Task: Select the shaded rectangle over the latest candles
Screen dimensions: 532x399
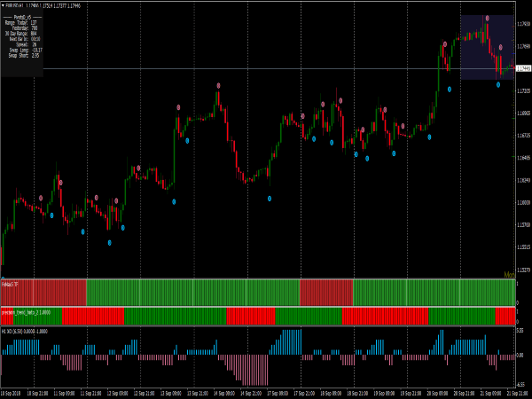Action: [x=487, y=47]
